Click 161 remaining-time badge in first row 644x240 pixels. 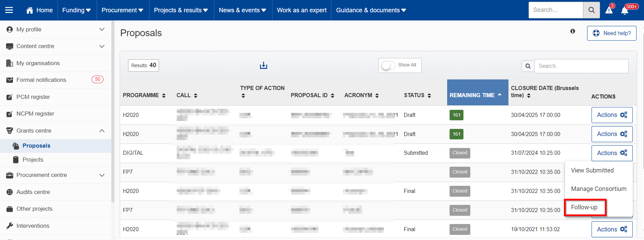[x=456, y=115]
